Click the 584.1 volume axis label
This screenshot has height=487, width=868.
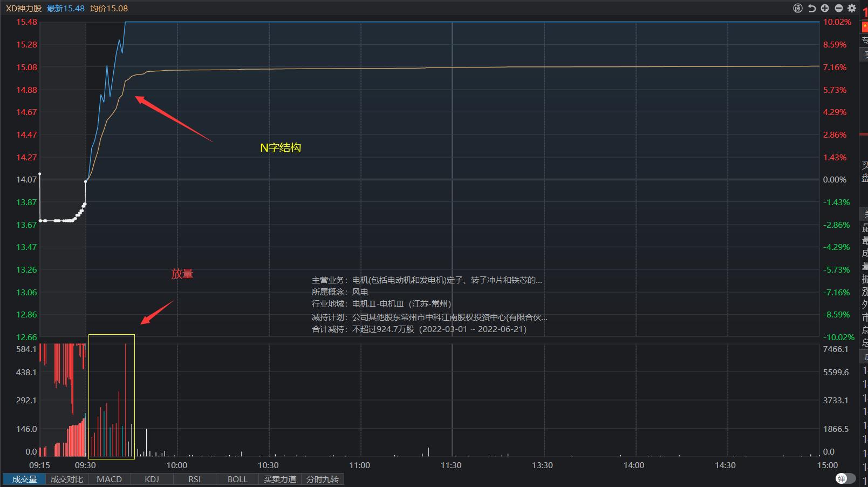coord(26,349)
